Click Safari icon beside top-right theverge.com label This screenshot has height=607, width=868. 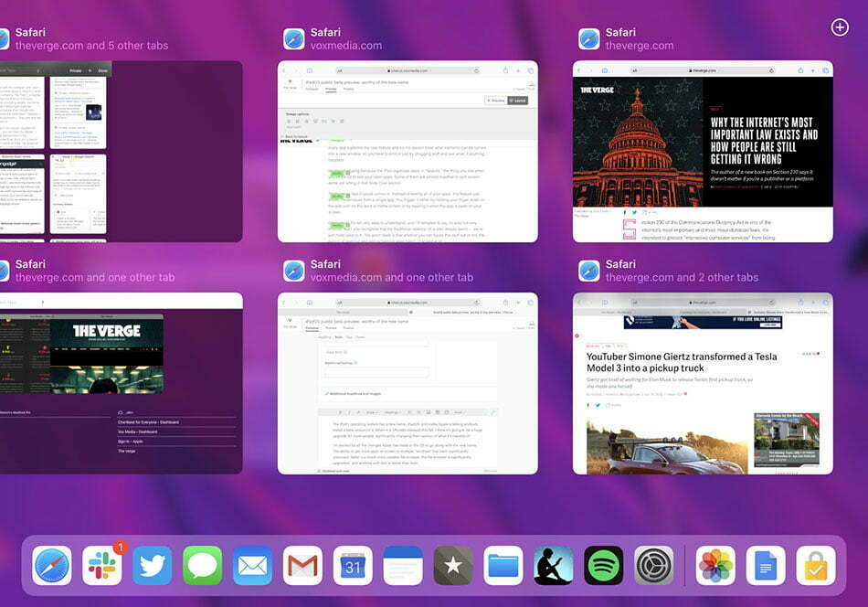pos(589,39)
